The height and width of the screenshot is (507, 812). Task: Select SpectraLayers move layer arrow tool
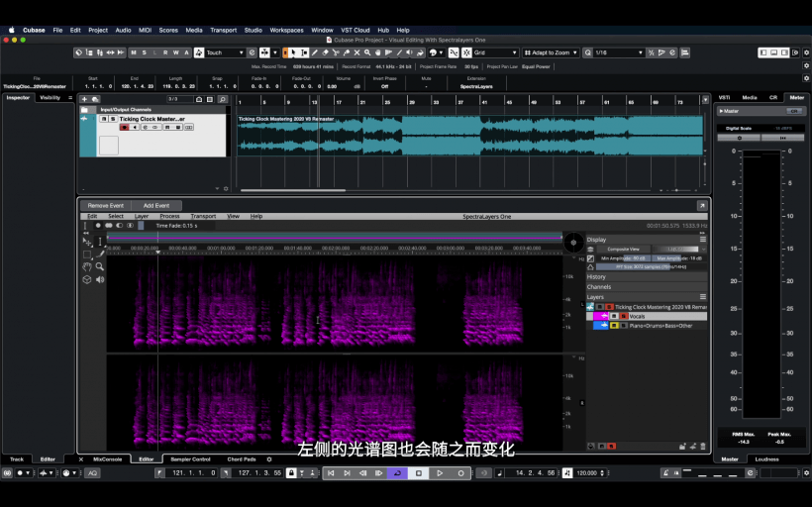point(87,242)
